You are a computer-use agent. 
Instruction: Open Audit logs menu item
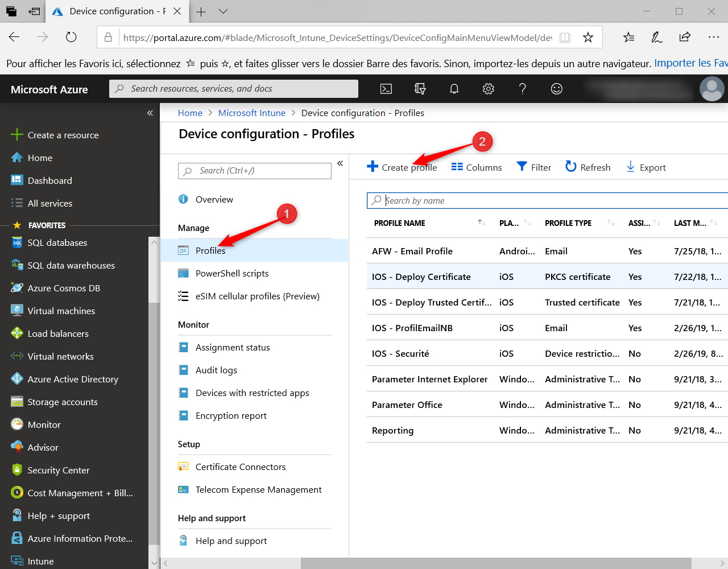[216, 370]
